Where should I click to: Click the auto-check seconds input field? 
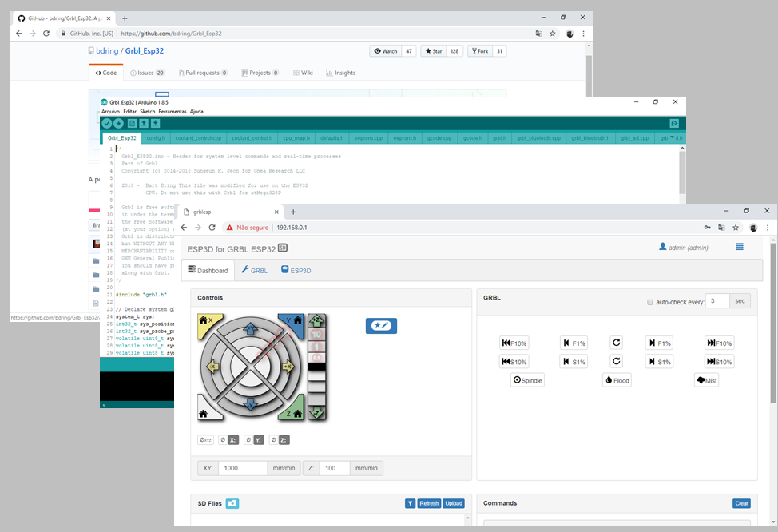[717, 300]
